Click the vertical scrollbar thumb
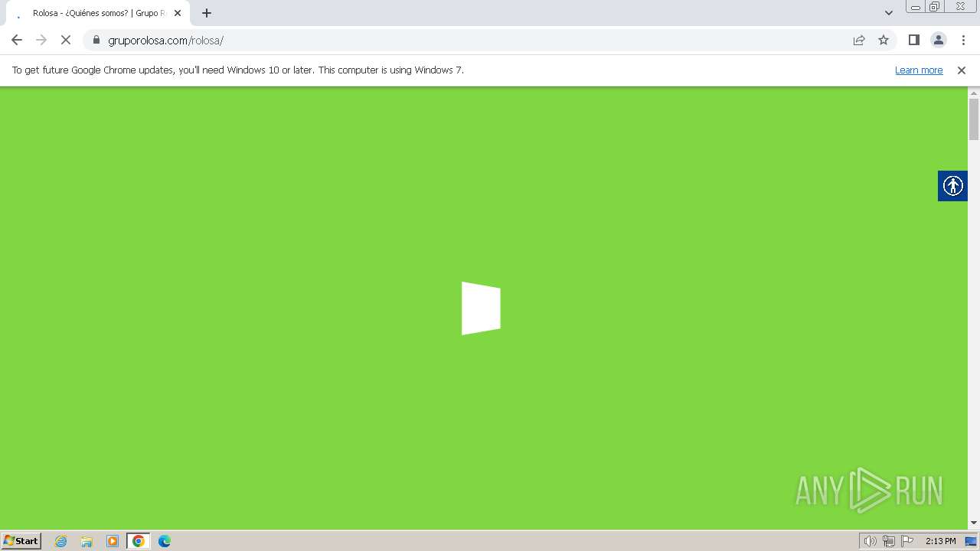 [x=974, y=119]
